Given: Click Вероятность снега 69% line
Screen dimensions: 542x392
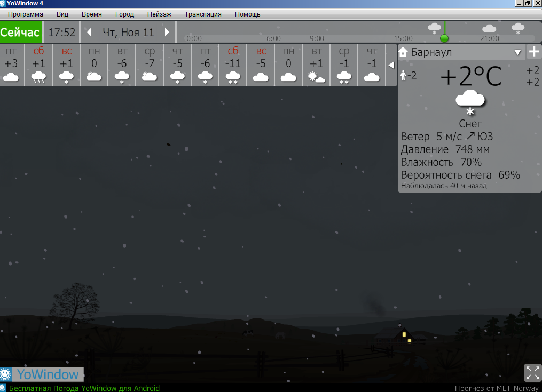Looking at the screenshot, I should click(460, 175).
